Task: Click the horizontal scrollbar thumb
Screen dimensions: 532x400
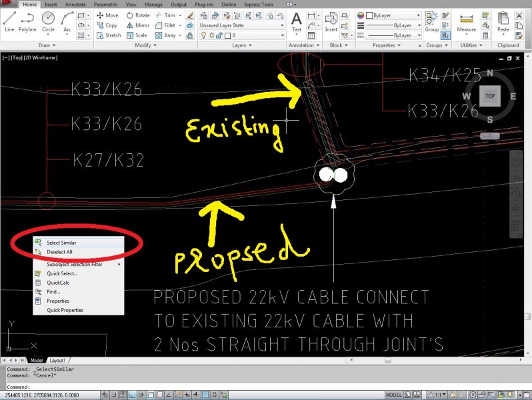Action: tap(388, 360)
